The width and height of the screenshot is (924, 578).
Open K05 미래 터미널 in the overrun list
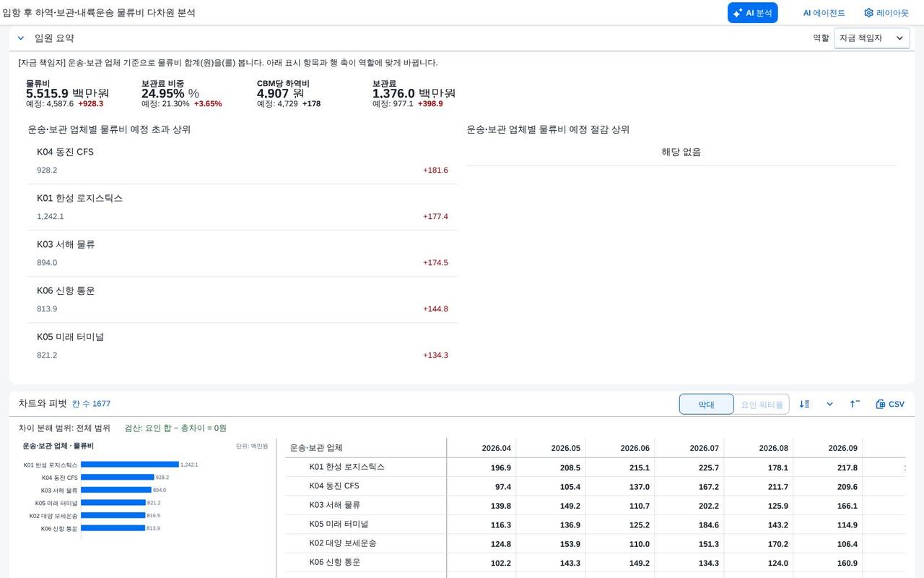(x=243, y=346)
